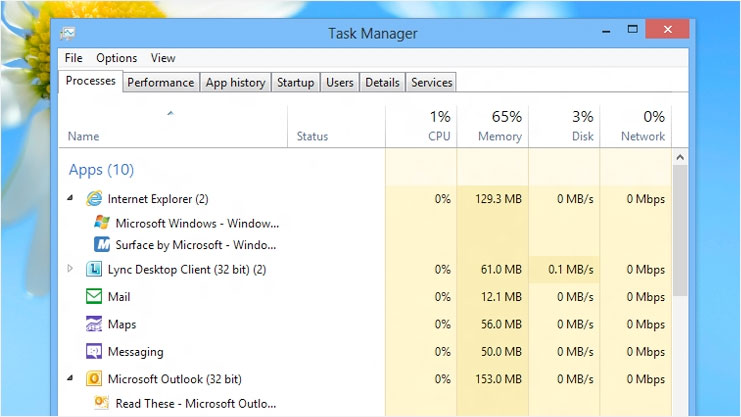The height and width of the screenshot is (417, 741).
Task: Click the Messaging app icon
Action: coord(94,351)
